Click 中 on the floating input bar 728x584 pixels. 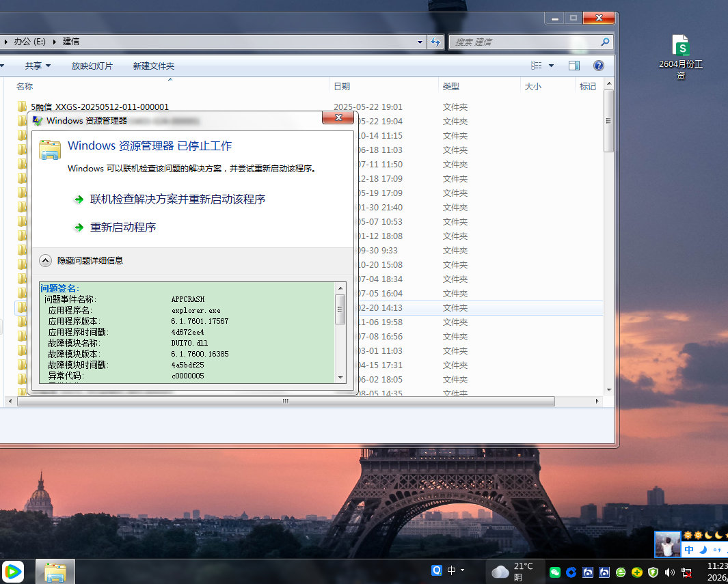coord(690,550)
